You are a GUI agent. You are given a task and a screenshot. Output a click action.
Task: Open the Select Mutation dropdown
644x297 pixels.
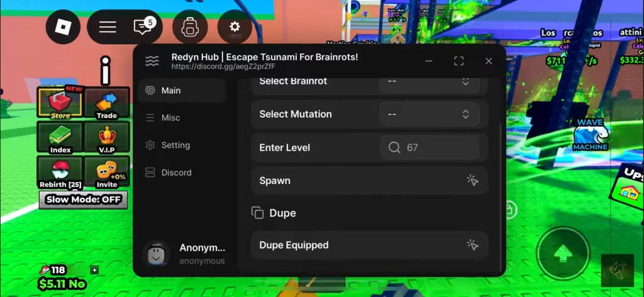click(x=429, y=114)
